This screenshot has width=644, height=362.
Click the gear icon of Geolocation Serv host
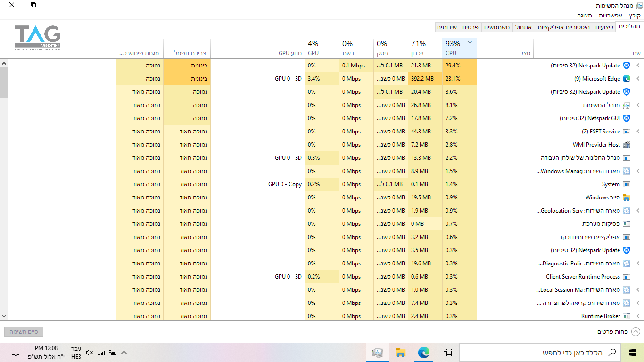[x=627, y=211]
